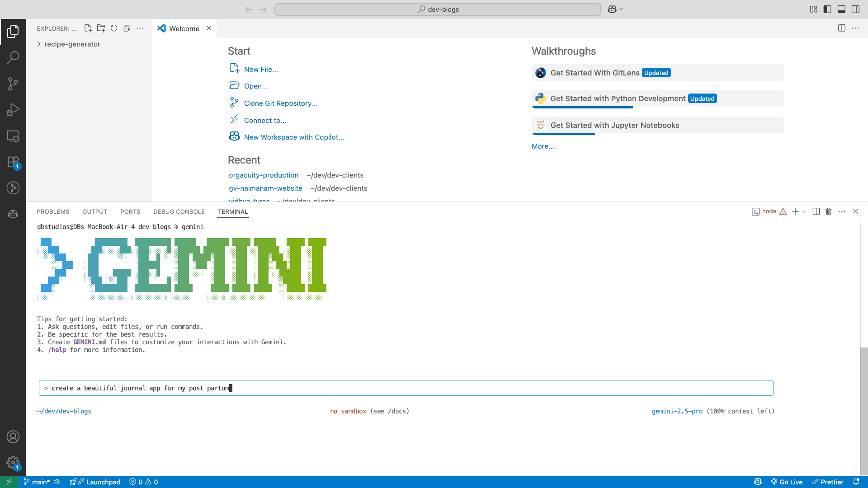
Task: Open recent project orgacuity-production
Action: [x=264, y=175]
